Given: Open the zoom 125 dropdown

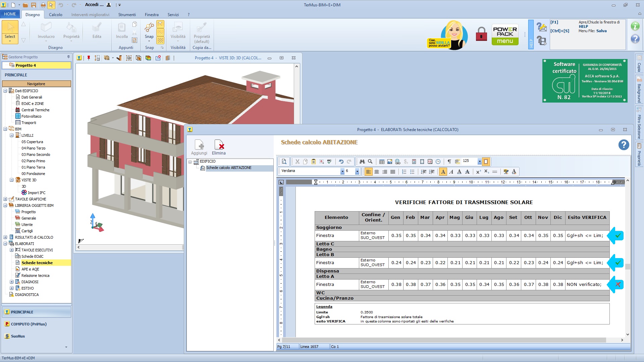Looking at the screenshot, I should [479, 162].
